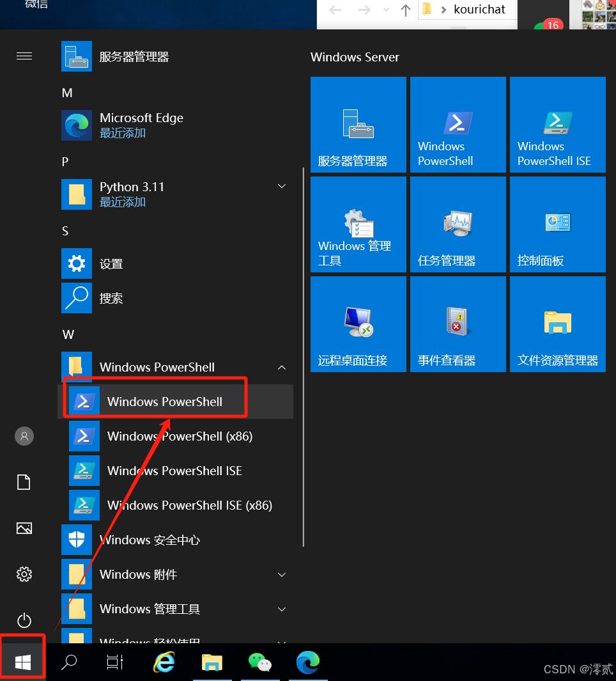616x681 pixels.
Task: Open WeChat from the taskbar
Action: (x=259, y=662)
